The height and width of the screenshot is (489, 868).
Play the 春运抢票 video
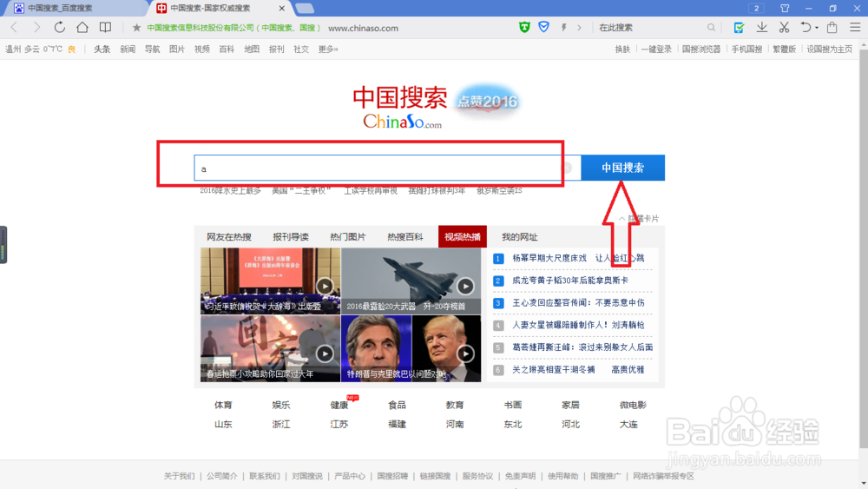325,354
